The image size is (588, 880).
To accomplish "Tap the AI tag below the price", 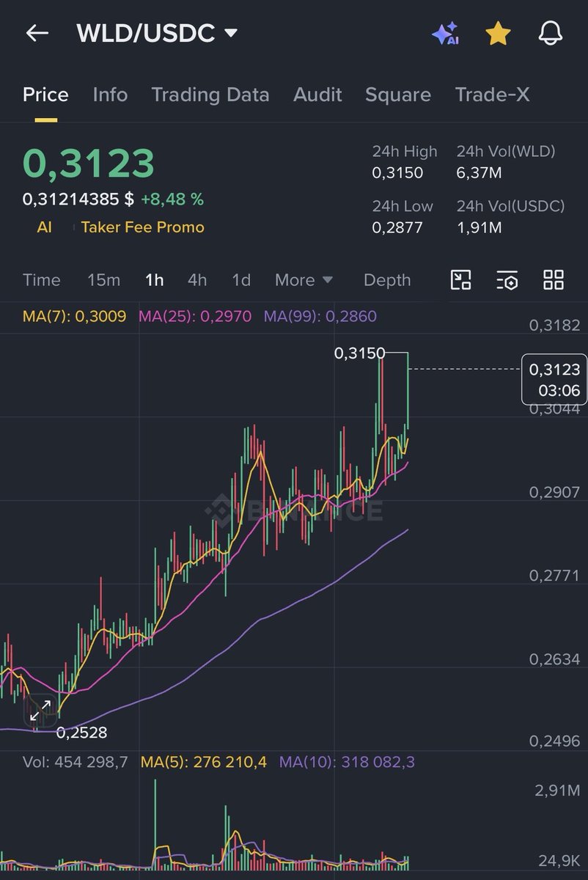I will tap(44, 227).
